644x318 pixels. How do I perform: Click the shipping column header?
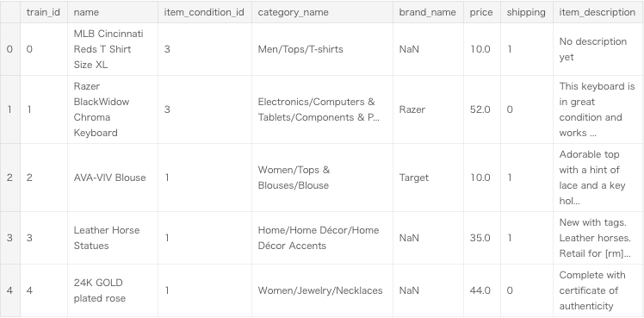[527, 12]
